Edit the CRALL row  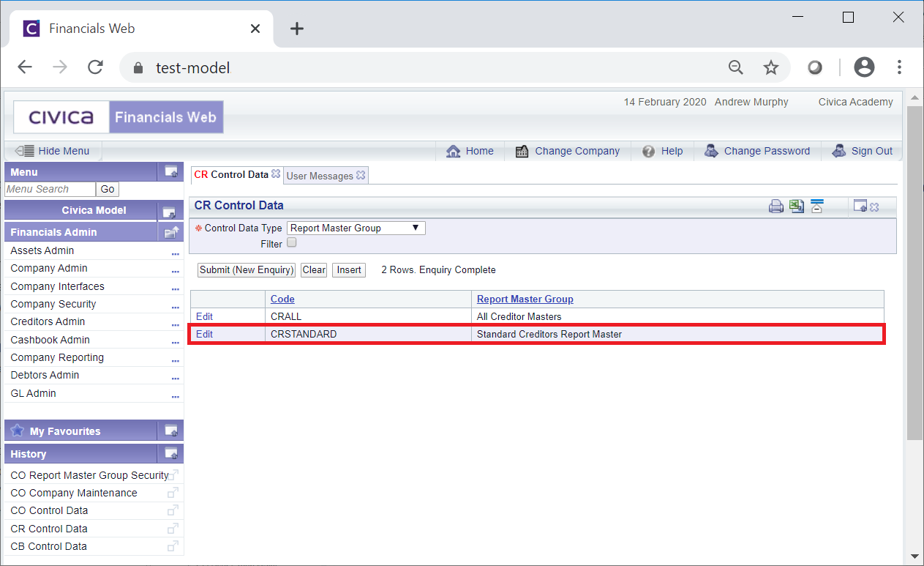coord(204,316)
